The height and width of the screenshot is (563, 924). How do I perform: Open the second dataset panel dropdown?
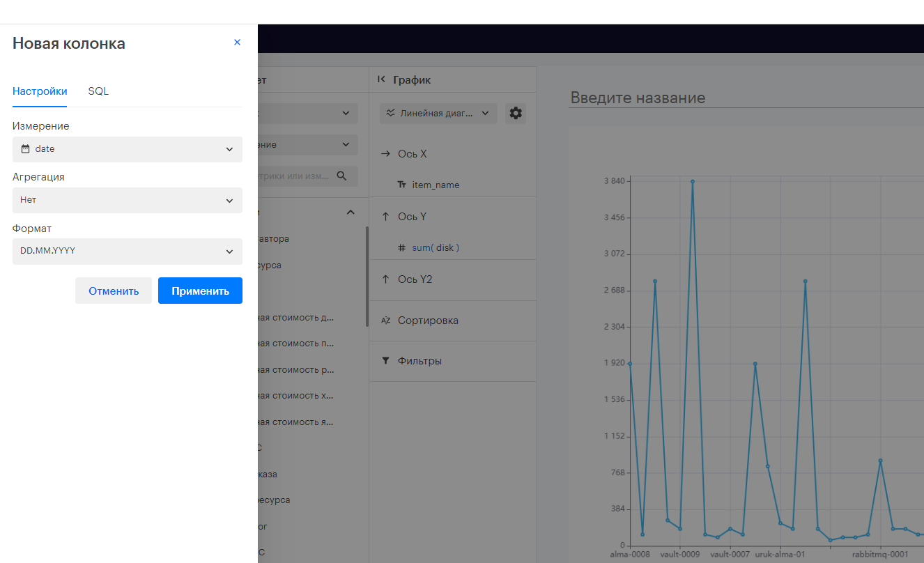point(308,145)
